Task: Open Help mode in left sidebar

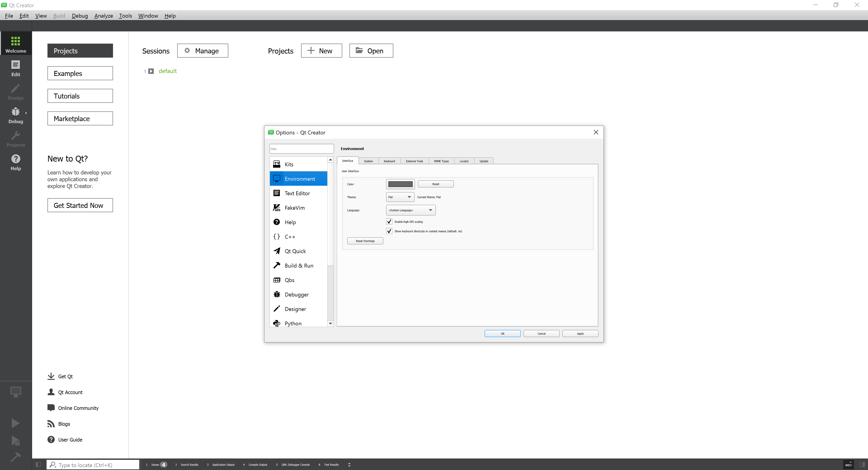Action: coord(16,162)
